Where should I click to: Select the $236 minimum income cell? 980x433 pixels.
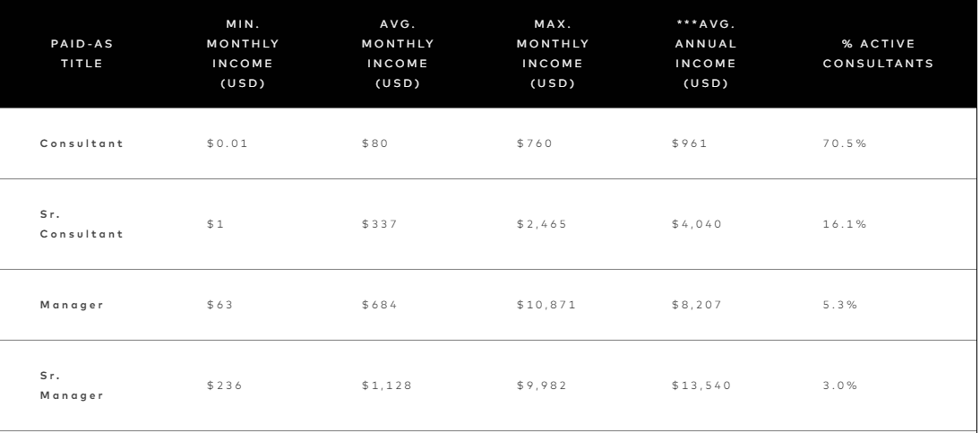(224, 385)
